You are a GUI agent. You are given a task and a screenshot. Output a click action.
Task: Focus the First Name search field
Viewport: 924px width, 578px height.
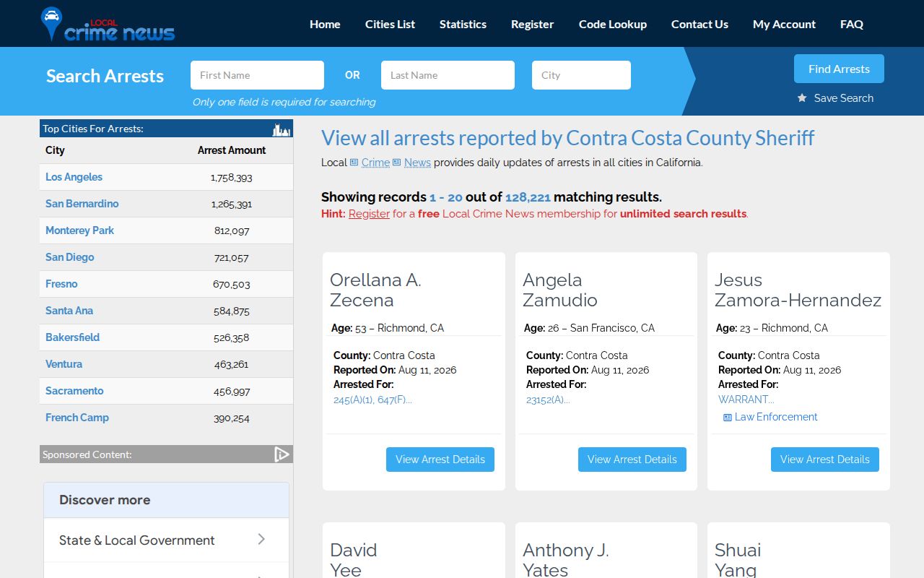pos(257,75)
